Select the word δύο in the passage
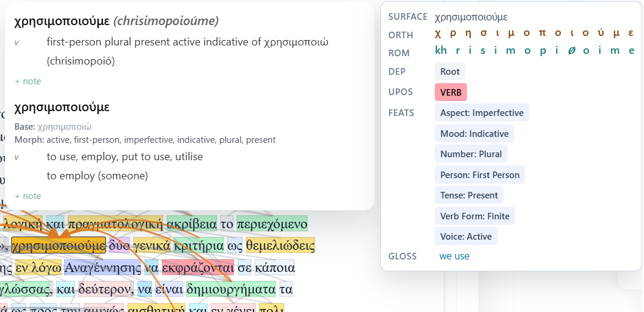The width and height of the screenshot is (644, 312). pos(119,246)
